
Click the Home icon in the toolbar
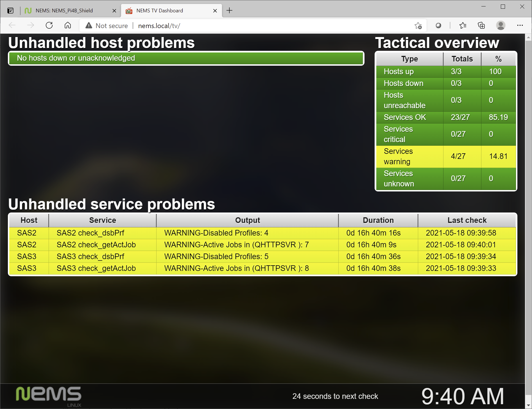click(x=67, y=26)
